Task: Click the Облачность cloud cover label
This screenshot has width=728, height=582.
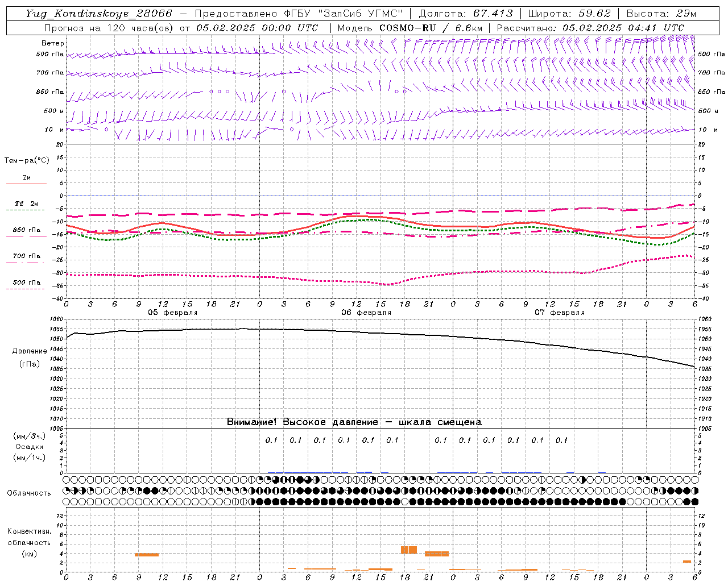Action: (x=29, y=493)
